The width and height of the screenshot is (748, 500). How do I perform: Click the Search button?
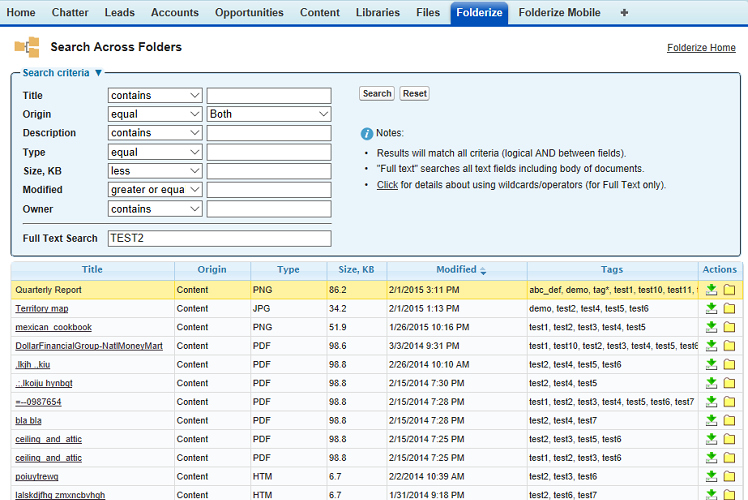pyautogui.click(x=377, y=94)
